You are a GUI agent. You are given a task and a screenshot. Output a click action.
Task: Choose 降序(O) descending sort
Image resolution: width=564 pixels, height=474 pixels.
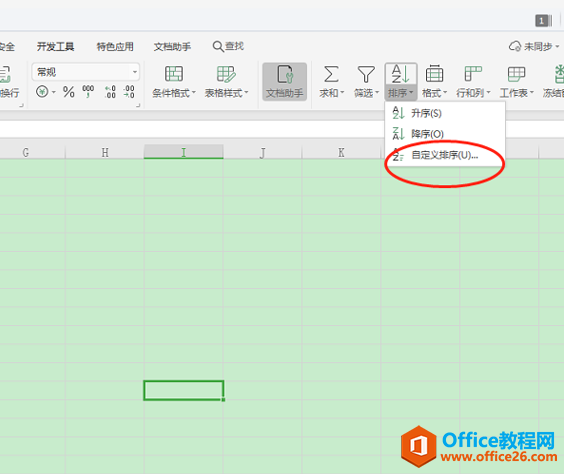pos(445,134)
